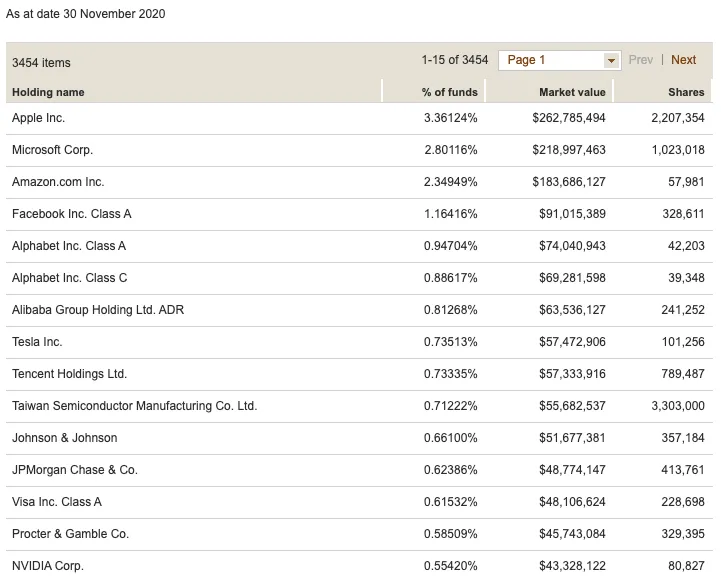Click Alphabet Class A value $74,040,943
The image size is (721, 582).
[x=572, y=246]
